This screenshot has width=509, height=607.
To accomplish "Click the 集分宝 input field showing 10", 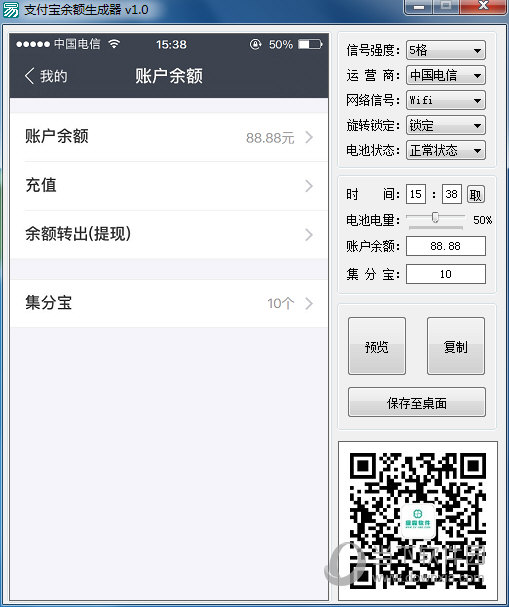I will pyautogui.click(x=446, y=274).
